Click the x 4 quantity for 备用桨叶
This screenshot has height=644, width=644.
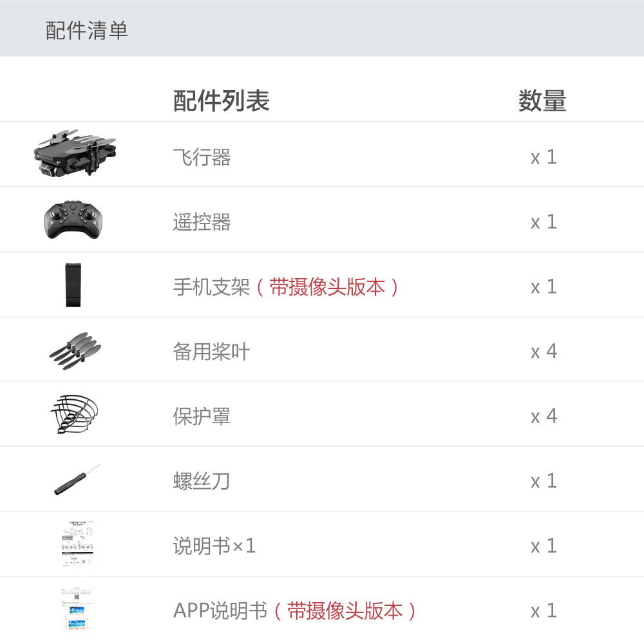pyautogui.click(x=544, y=352)
